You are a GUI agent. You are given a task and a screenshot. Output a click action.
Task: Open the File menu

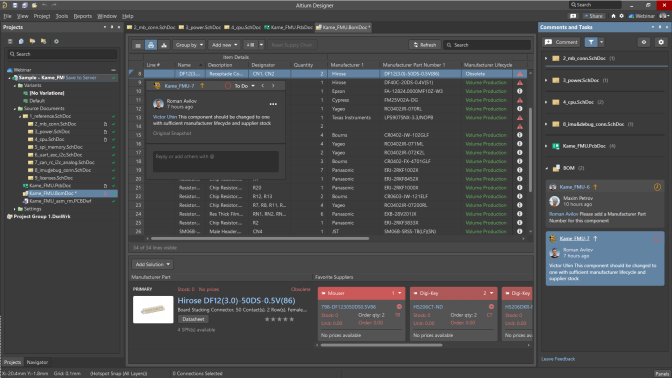pyautogui.click(x=7, y=16)
